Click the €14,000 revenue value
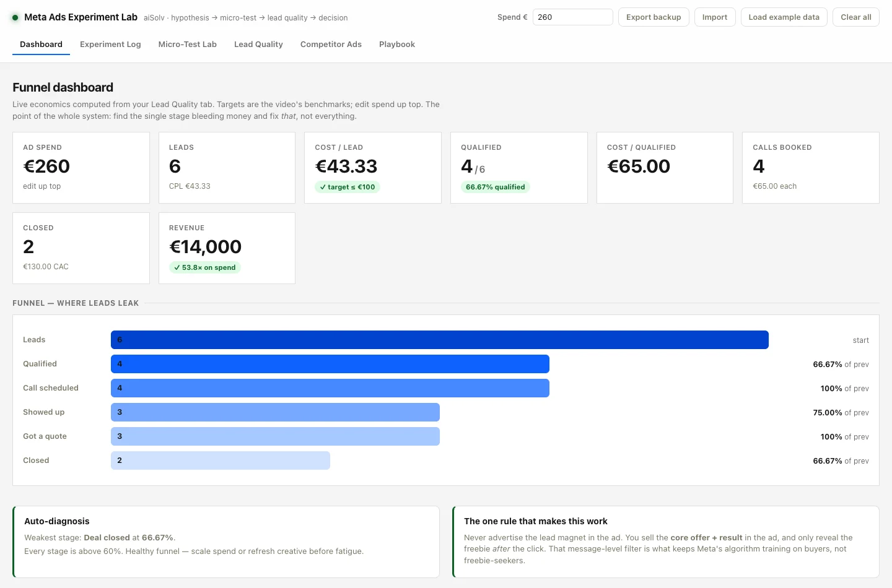The width and height of the screenshot is (892, 588). pyautogui.click(x=206, y=247)
